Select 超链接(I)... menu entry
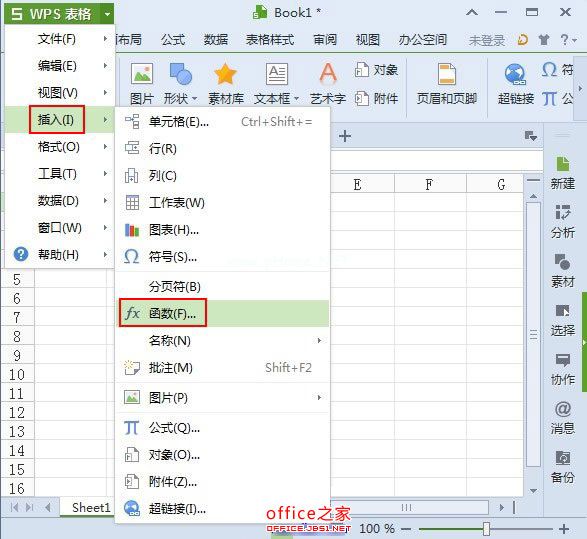The image size is (587, 539). coord(223,508)
